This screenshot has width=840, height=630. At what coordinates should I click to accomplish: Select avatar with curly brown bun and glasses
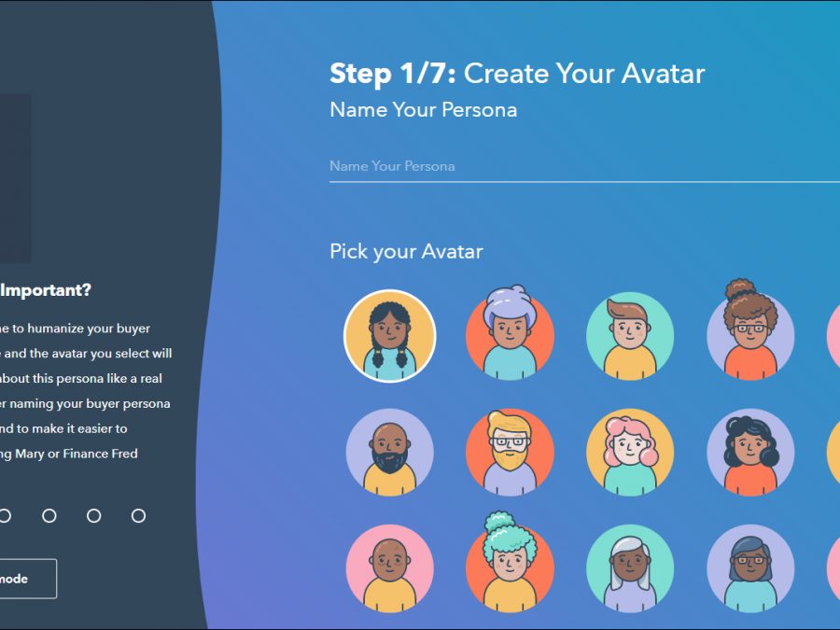pos(750,336)
